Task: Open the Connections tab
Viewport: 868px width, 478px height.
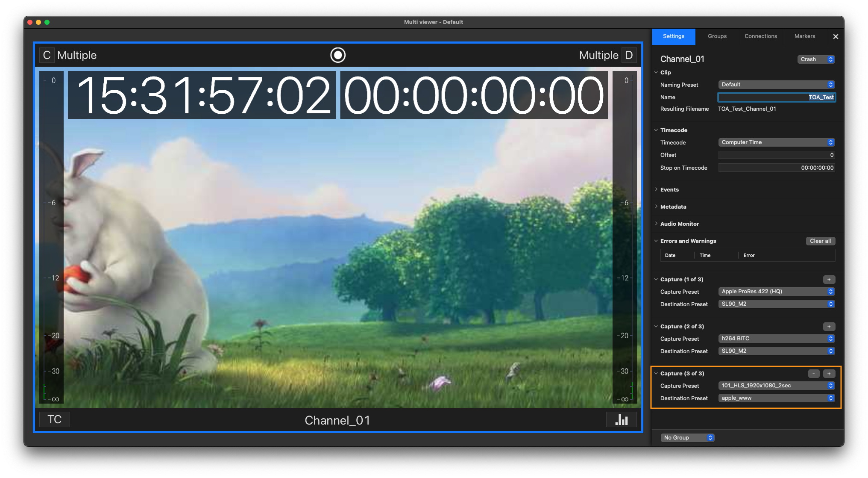Action: [761, 36]
